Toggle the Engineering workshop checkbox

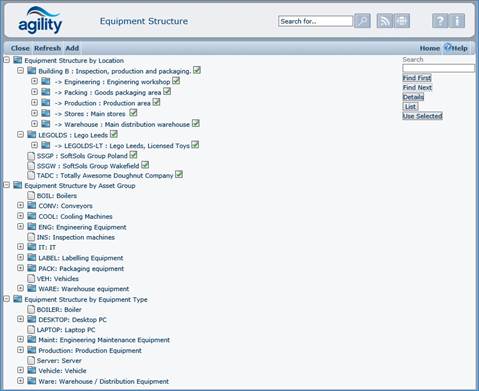click(176, 81)
